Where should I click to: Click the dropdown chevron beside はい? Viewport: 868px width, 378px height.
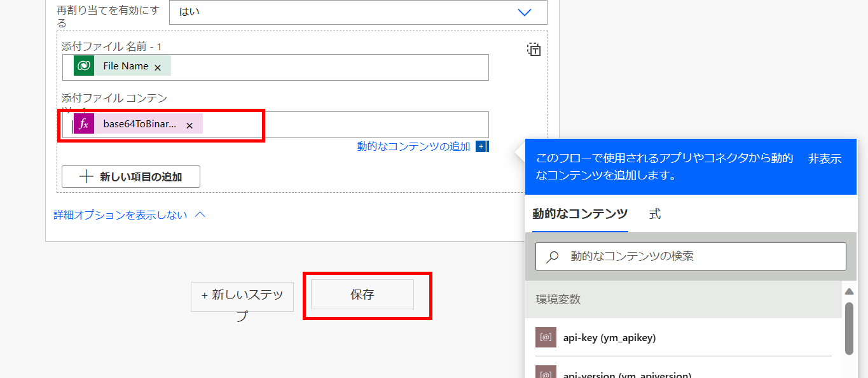[525, 12]
